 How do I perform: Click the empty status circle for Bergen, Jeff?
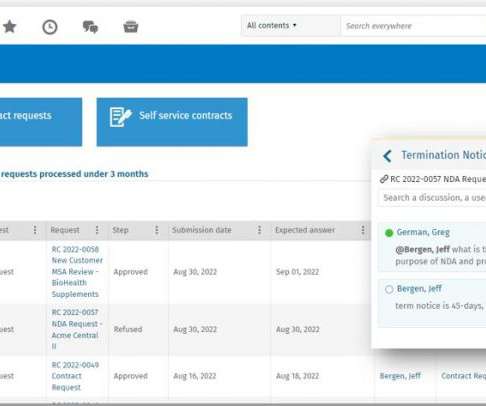pos(389,289)
